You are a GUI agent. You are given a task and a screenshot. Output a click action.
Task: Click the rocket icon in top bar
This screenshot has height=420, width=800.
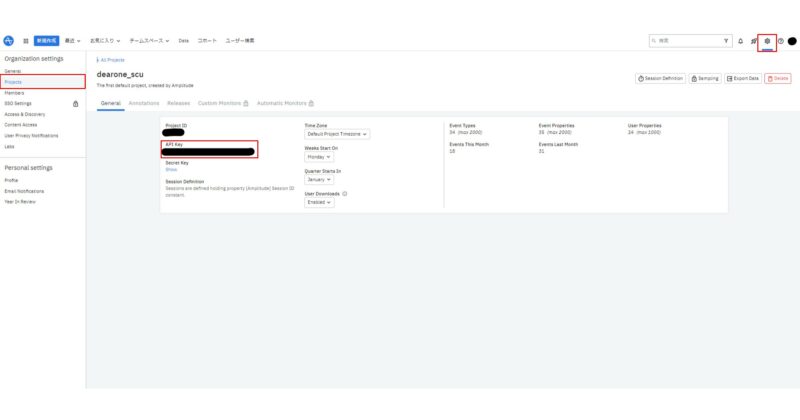click(754, 41)
